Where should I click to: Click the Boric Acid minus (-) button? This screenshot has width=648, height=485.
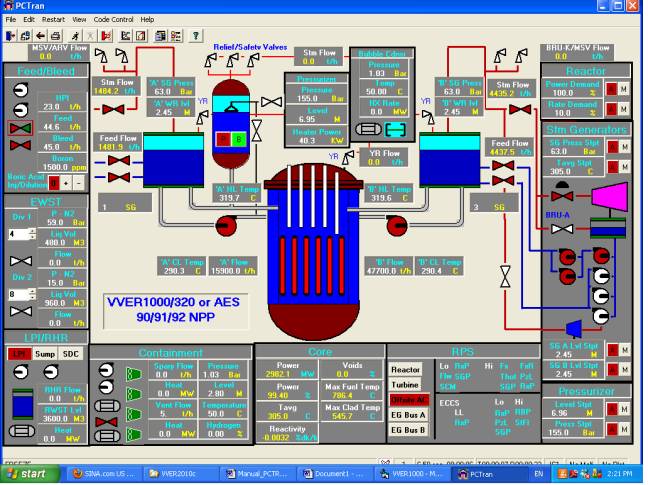click(x=79, y=183)
